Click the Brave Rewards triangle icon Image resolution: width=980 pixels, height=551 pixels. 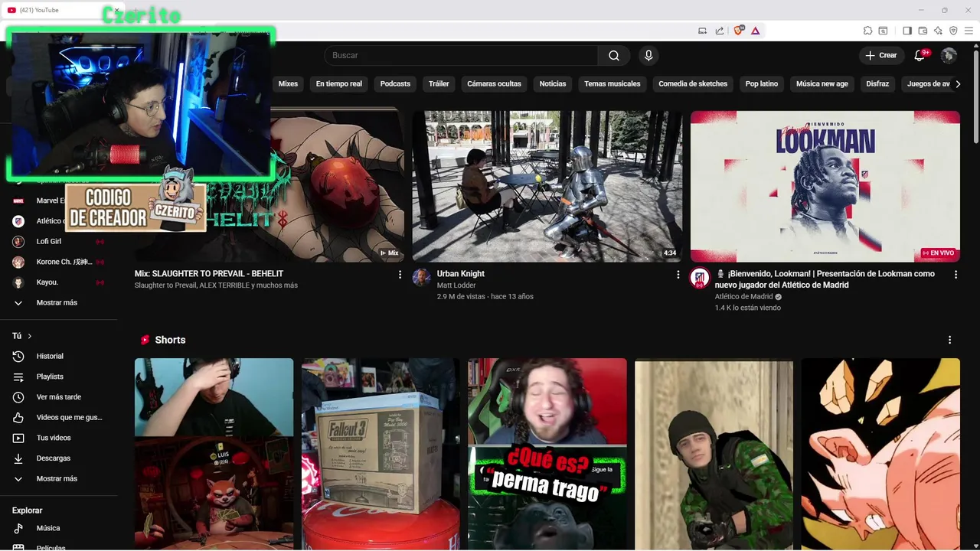click(755, 31)
